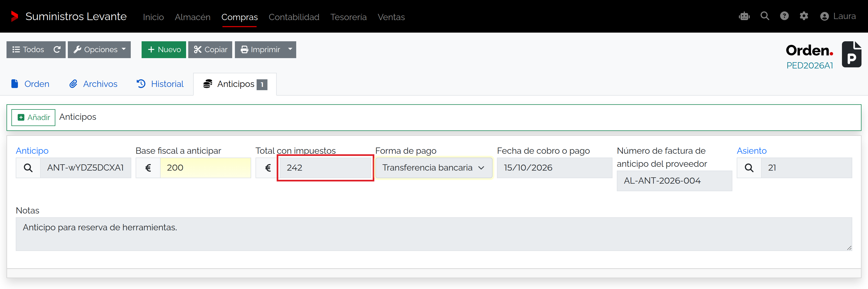Create a new record with Nuevo
This screenshot has width=868, height=289.
[x=164, y=50]
